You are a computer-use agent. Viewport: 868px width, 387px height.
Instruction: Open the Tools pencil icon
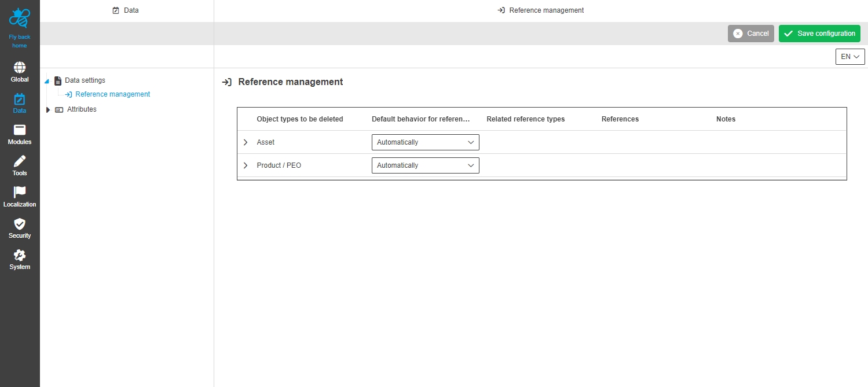tap(20, 161)
